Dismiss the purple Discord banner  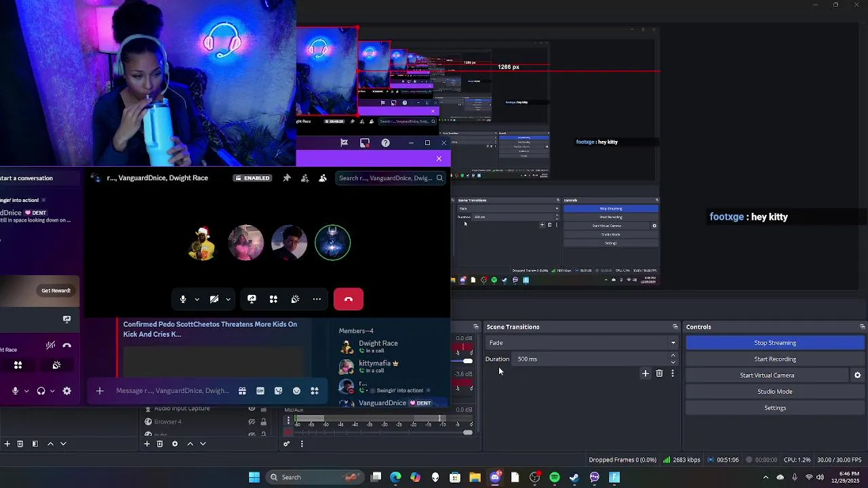click(439, 159)
